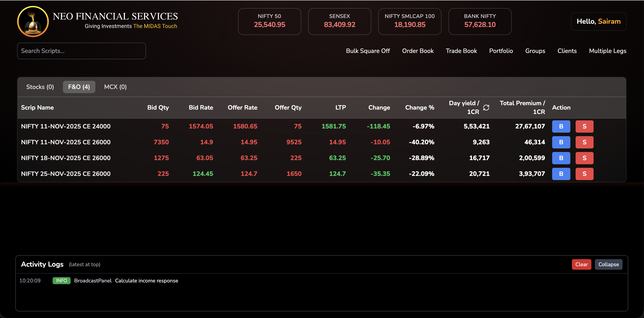
Task: Open Multiple Legs view
Action: (608, 51)
